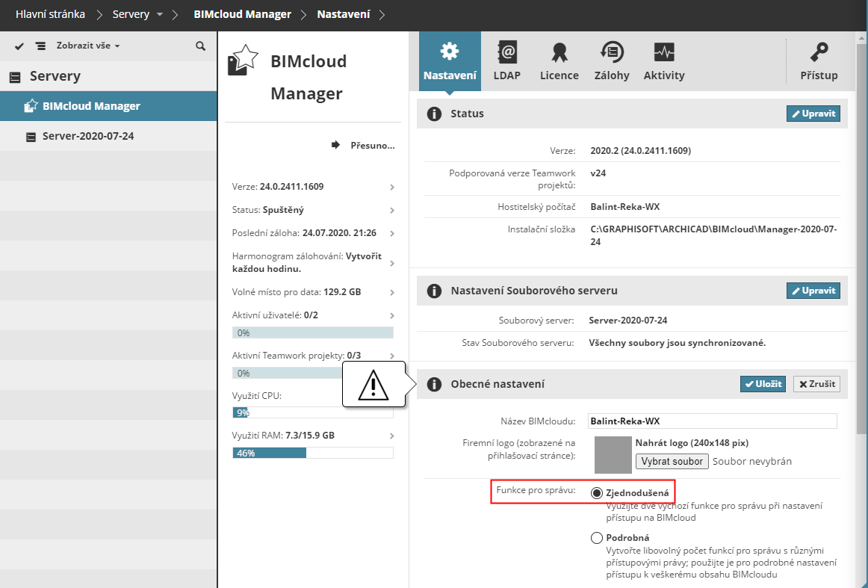Click the Hostitelský počítač value Balint-Reka-WX
The image size is (868, 588).
coord(625,206)
